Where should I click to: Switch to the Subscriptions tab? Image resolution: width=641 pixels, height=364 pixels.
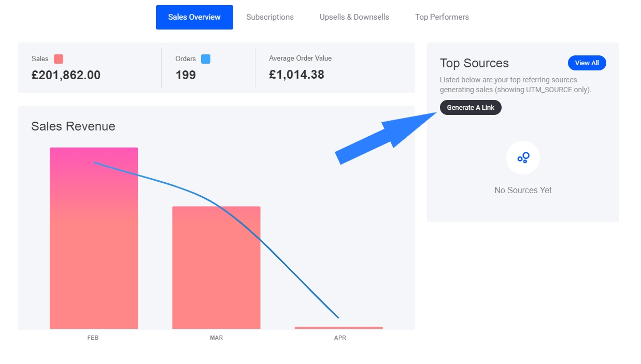pyautogui.click(x=270, y=17)
